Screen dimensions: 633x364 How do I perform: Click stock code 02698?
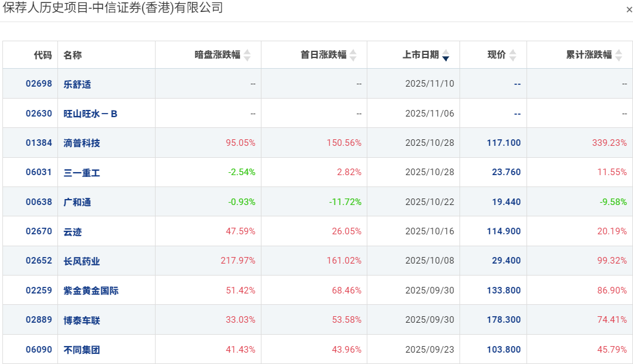click(39, 84)
